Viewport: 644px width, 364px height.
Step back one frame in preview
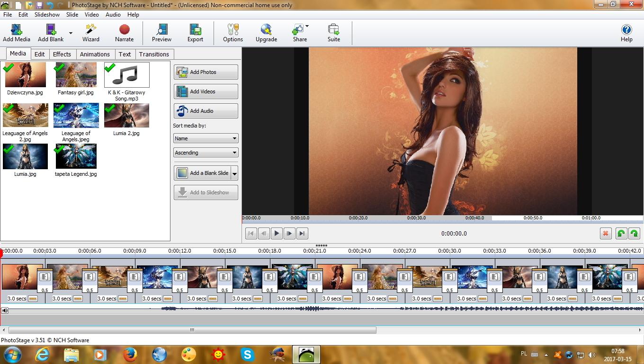point(264,233)
